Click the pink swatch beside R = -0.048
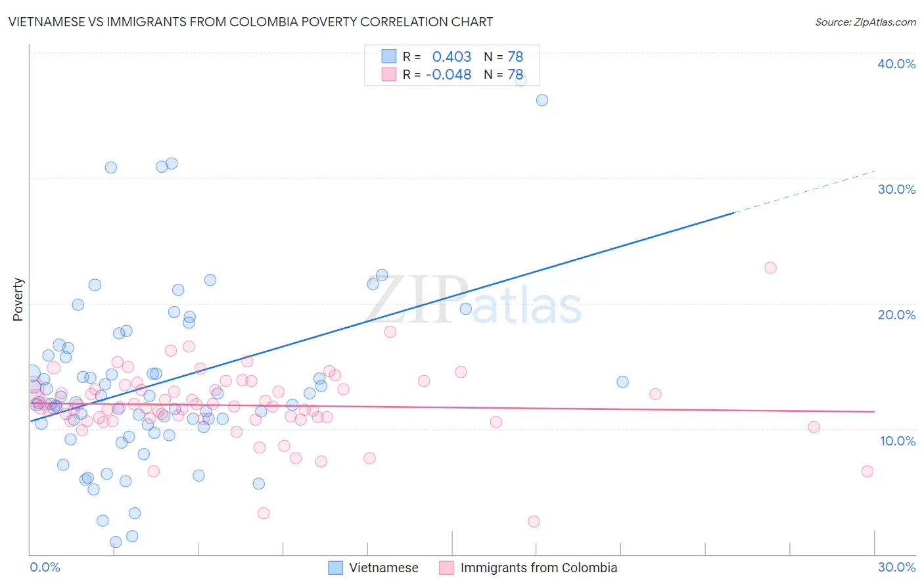 (389, 74)
